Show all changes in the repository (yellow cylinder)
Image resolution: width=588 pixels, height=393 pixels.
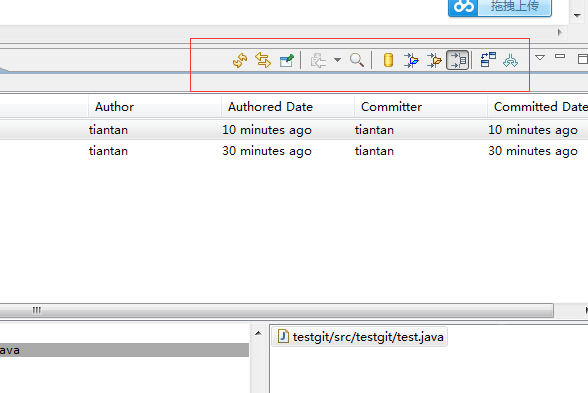[x=388, y=60]
